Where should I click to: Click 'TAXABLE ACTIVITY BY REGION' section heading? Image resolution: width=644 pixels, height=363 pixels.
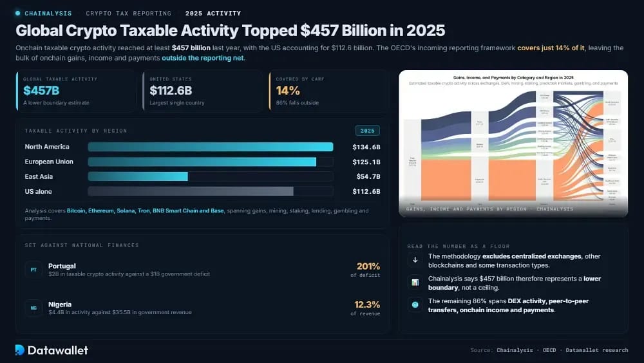point(76,131)
